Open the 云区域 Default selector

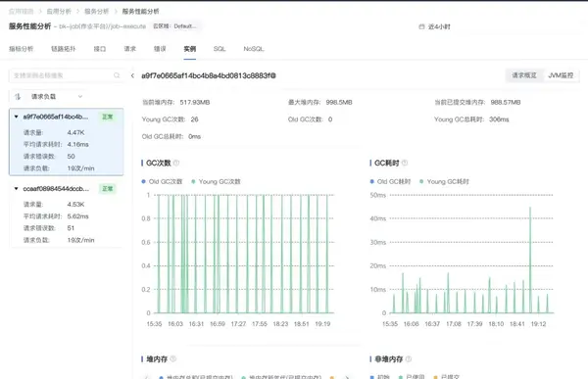tap(174, 26)
